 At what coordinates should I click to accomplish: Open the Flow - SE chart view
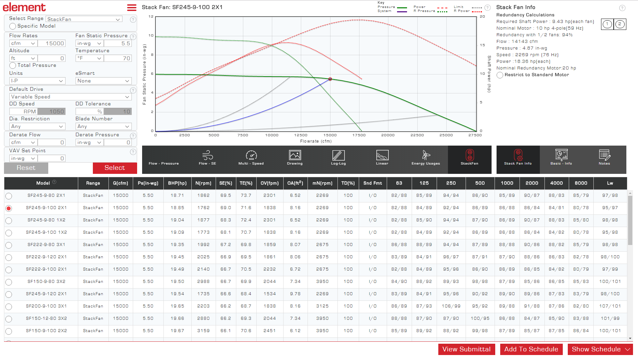tap(207, 158)
